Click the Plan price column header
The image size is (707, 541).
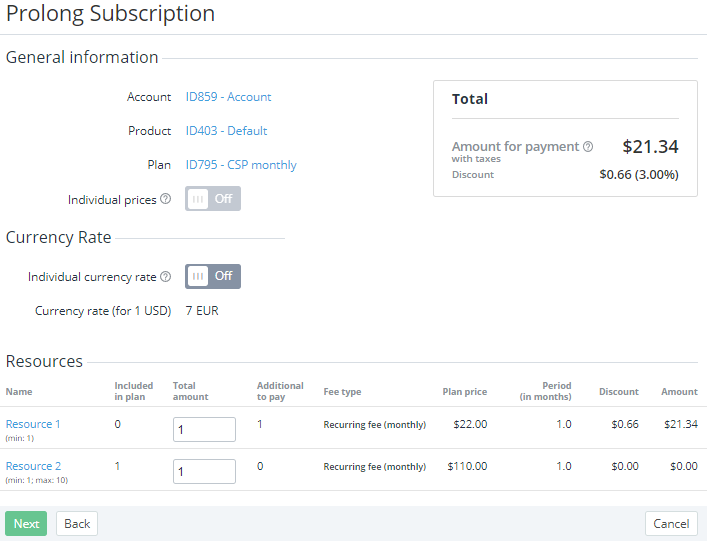coord(464,392)
